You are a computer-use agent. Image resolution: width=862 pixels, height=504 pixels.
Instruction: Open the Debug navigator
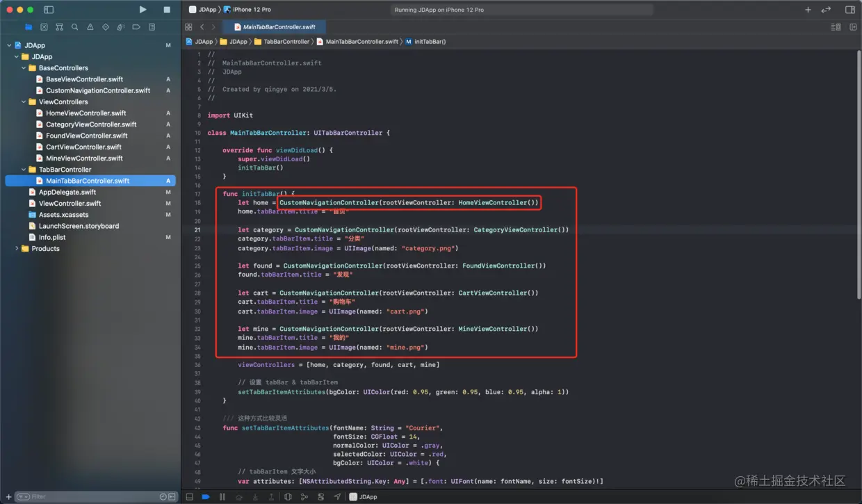121,27
